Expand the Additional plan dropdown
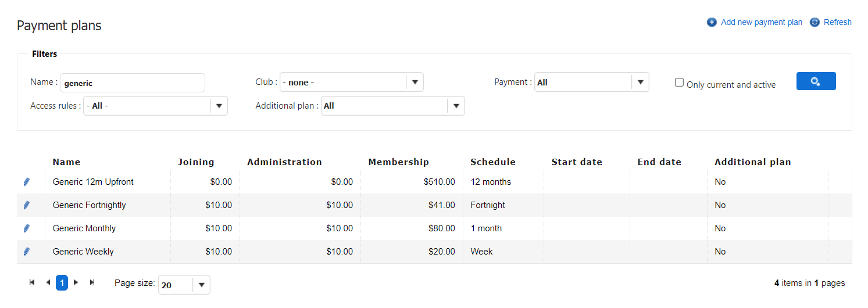This screenshot has height=308, width=868. coord(456,106)
